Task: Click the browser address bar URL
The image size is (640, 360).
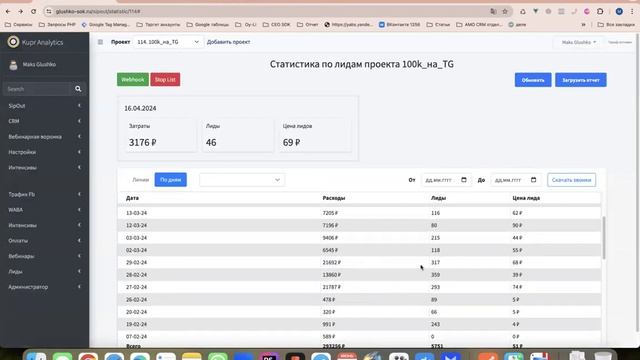Action: click(98, 11)
